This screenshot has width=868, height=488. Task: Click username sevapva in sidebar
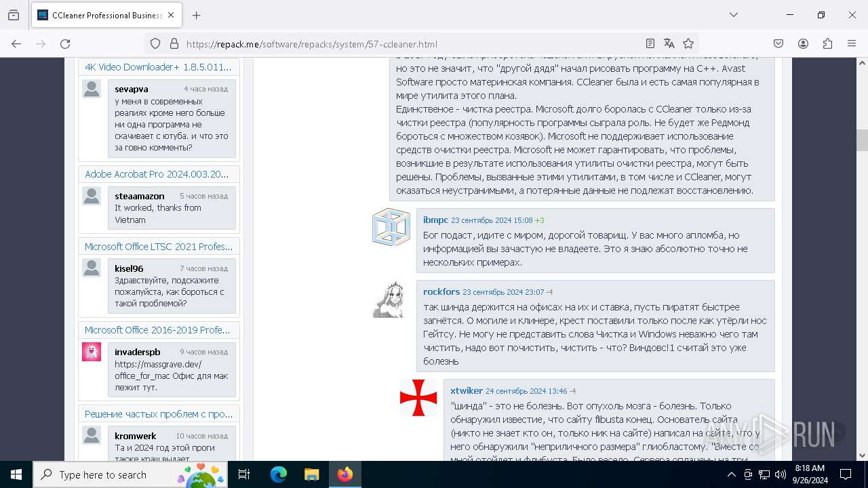point(132,89)
